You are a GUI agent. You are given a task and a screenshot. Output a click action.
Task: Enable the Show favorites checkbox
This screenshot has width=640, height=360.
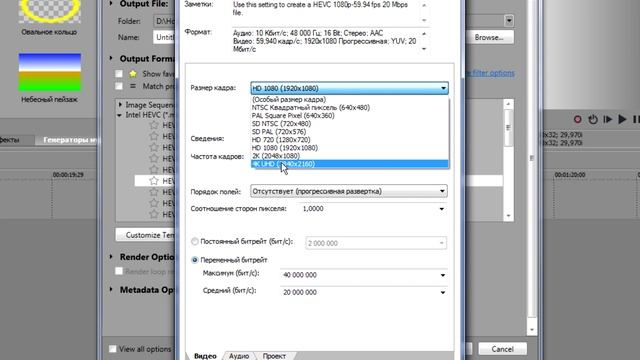pos(119,74)
